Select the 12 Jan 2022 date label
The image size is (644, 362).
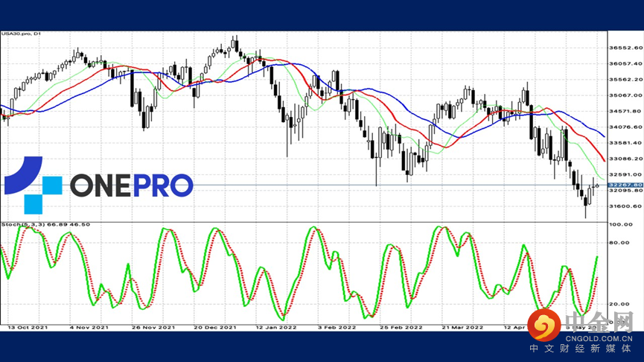click(276, 328)
